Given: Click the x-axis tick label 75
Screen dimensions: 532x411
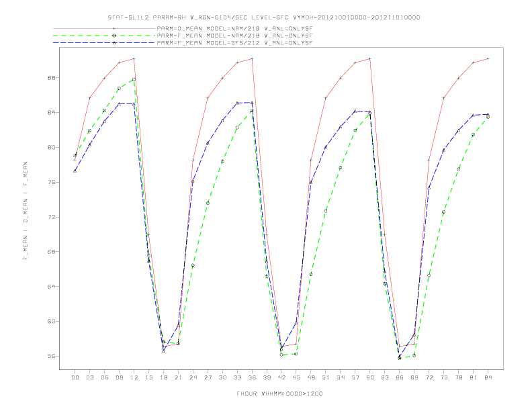Looking at the screenshot, I should (444, 377).
